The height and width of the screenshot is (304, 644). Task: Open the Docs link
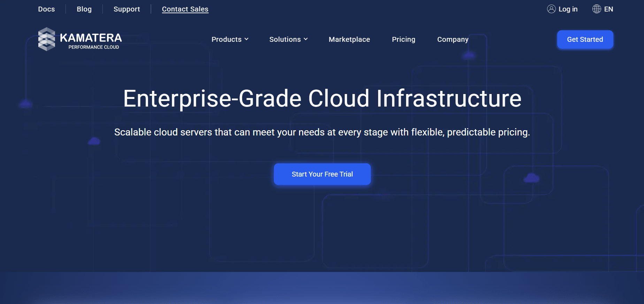(46, 9)
